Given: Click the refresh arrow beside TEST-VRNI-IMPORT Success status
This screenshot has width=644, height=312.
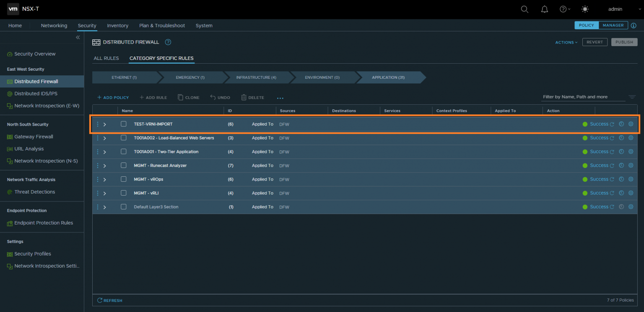Looking at the screenshot, I should click(611, 124).
